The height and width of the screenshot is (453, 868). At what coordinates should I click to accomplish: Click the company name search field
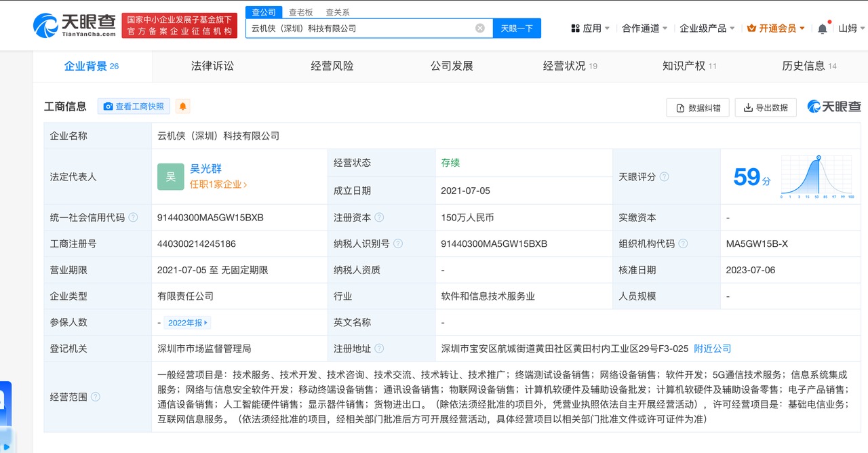359,28
